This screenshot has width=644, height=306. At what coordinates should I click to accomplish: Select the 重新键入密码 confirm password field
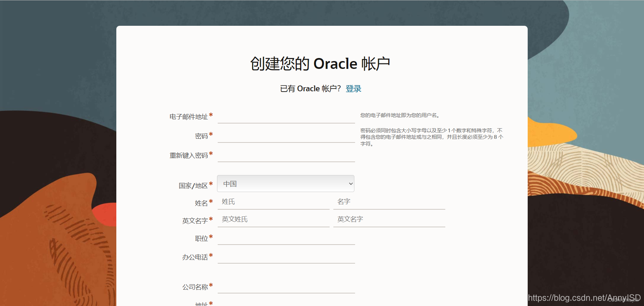click(286, 155)
